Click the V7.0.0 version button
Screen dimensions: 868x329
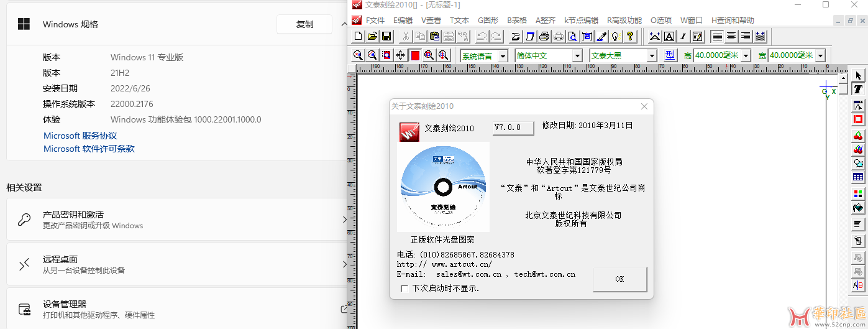513,127
